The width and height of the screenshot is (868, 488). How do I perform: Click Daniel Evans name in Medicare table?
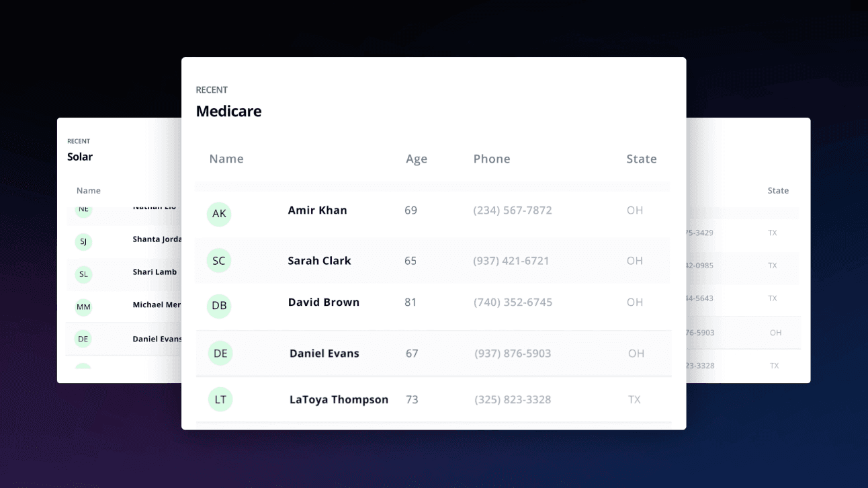[324, 354]
